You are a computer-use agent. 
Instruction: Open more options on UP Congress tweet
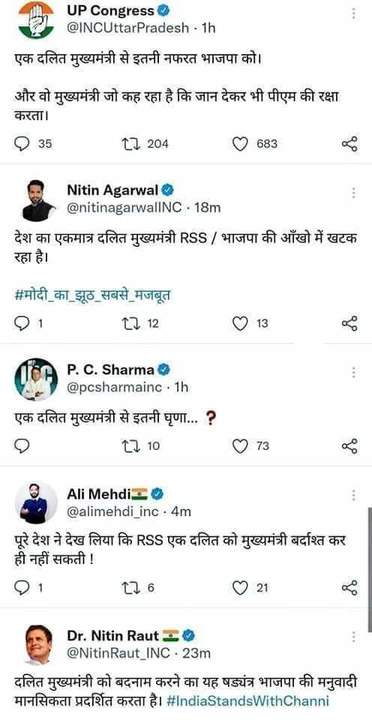click(x=354, y=13)
